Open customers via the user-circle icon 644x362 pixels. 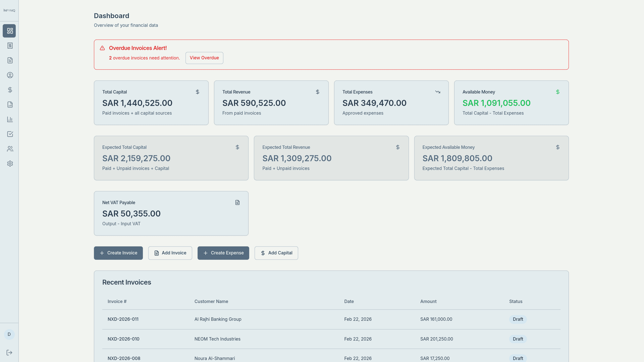pyautogui.click(x=9, y=75)
